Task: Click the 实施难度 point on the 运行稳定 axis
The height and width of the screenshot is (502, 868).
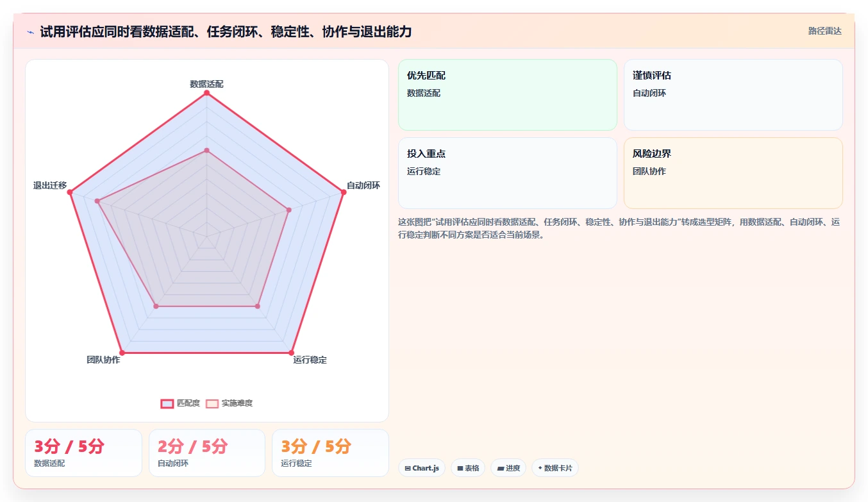Action: [x=258, y=306]
